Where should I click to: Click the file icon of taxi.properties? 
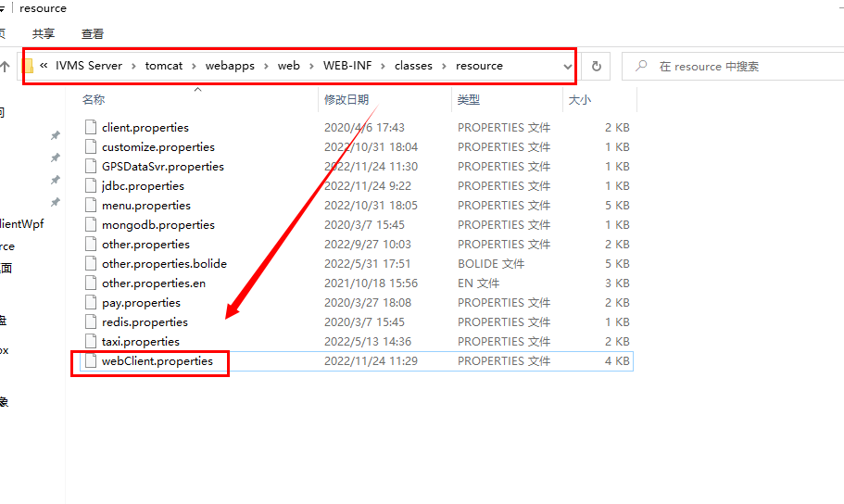(x=91, y=341)
